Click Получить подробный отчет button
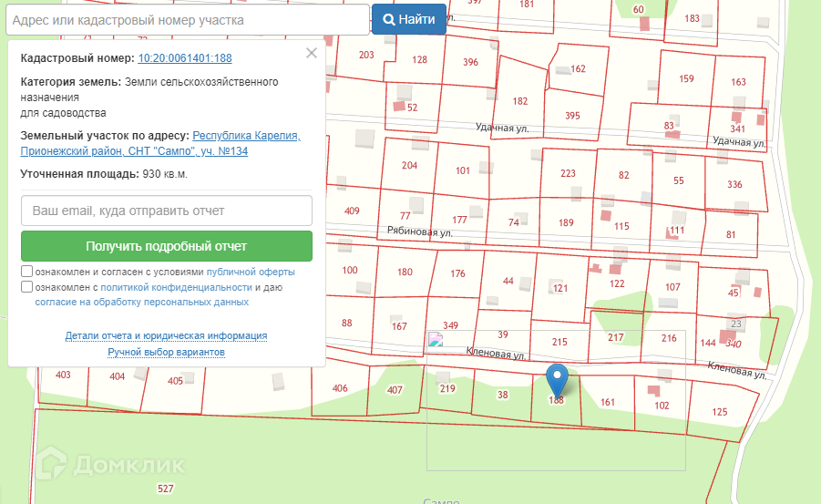The height and width of the screenshot is (504, 821). tap(167, 246)
